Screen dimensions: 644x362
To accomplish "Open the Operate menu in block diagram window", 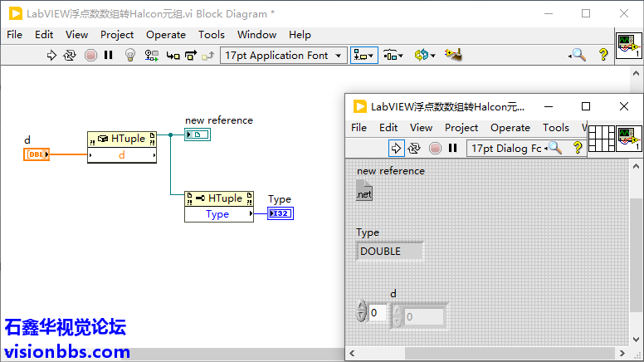I will coord(166,34).
